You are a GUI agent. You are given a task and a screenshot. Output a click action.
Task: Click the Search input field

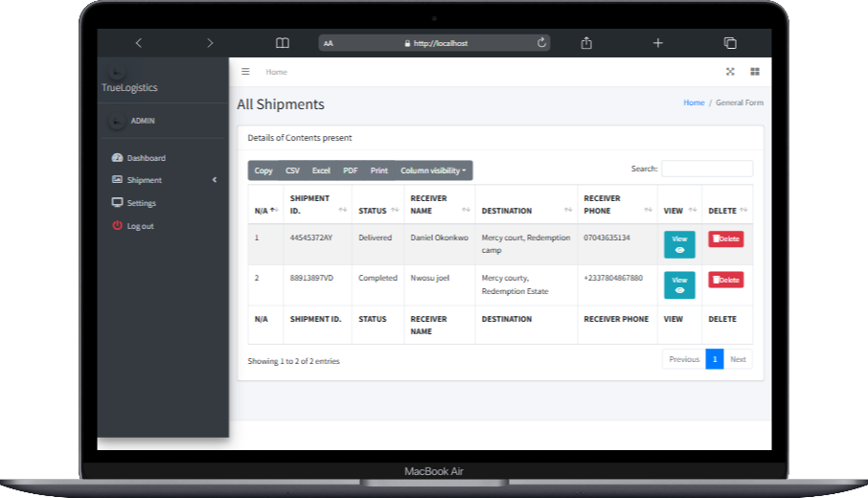tap(707, 169)
